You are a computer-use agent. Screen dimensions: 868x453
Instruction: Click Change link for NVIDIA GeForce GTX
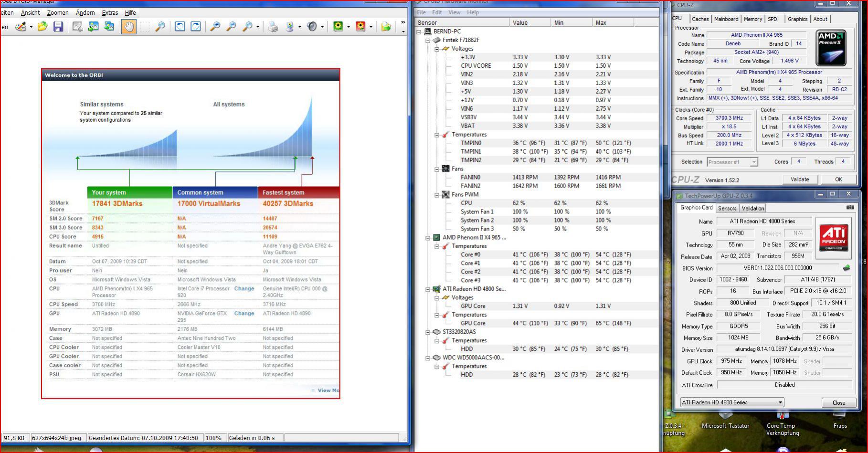click(244, 314)
